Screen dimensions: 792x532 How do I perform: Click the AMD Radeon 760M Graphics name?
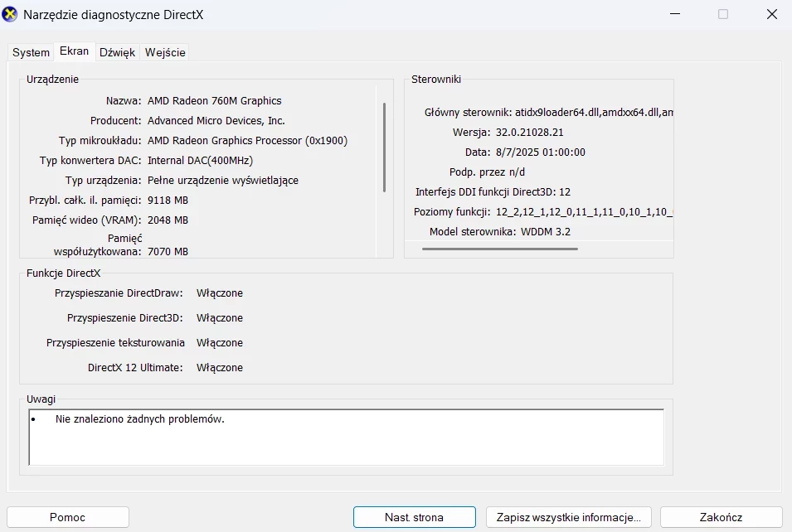[x=214, y=101]
